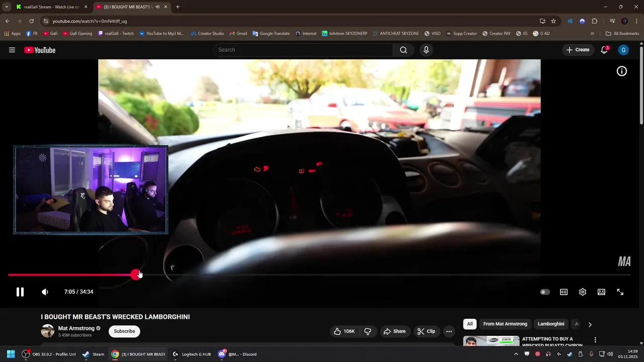Open the Gafi Gaming bookmark
Viewport: 644px width, 362px height.
point(77,34)
